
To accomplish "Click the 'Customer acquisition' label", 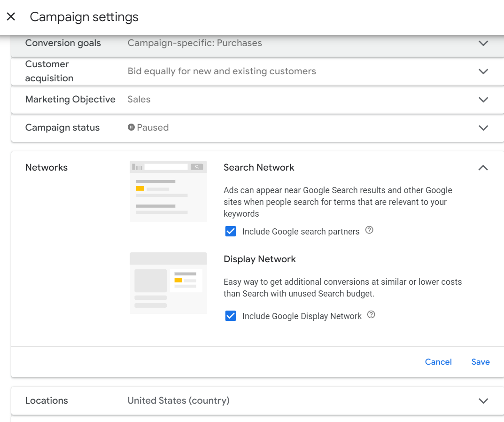I will pyautogui.click(x=49, y=71).
